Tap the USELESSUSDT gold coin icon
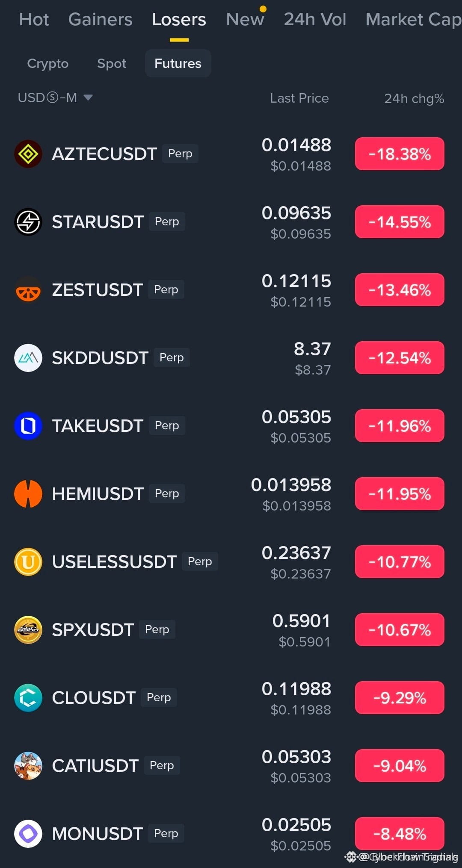The image size is (462, 868). point(28,562)
